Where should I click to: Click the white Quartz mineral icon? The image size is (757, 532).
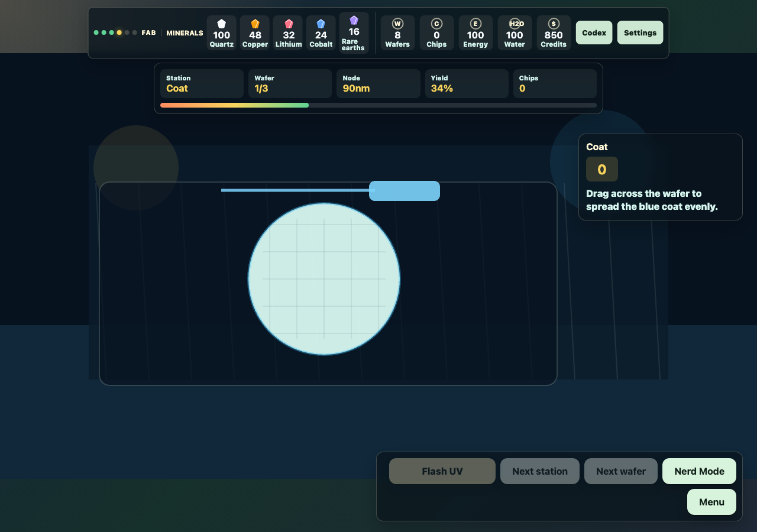(222, 24)
